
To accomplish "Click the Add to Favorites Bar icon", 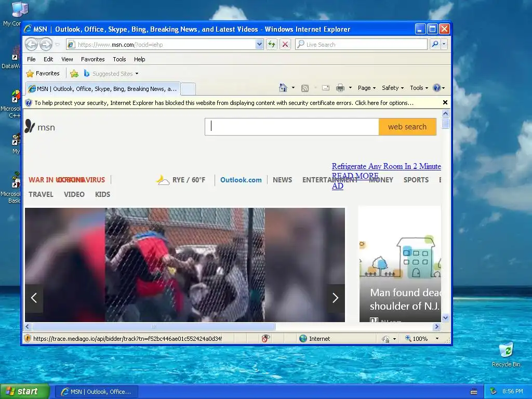I will [x=74, y=73].
